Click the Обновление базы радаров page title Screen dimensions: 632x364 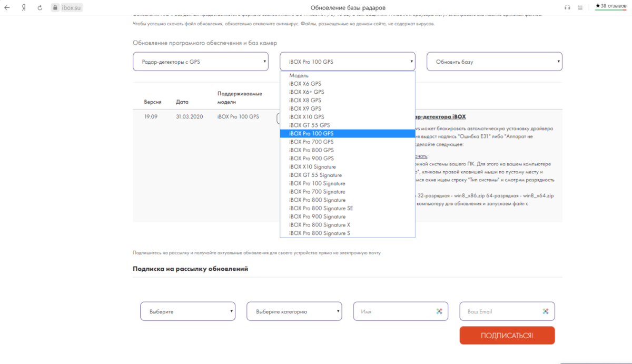[348, 7]
